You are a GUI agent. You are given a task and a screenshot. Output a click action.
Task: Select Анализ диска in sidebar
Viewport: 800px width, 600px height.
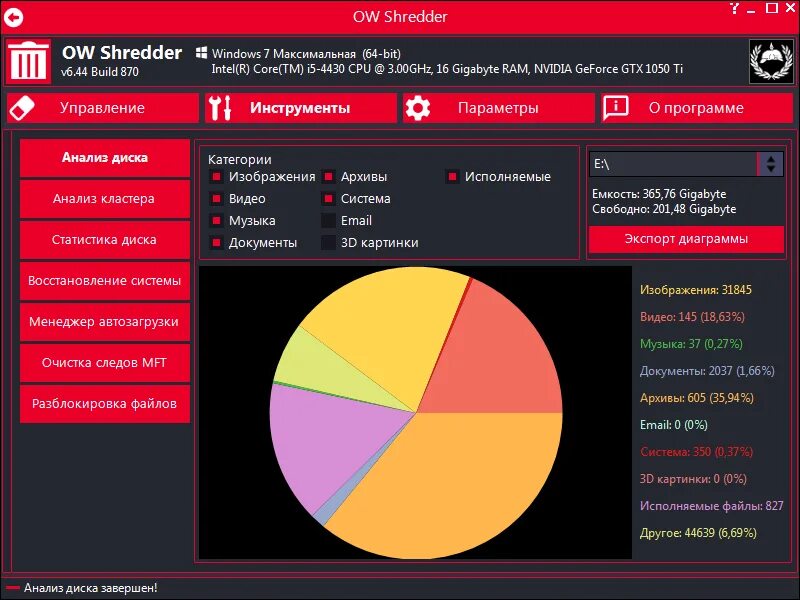105,158
